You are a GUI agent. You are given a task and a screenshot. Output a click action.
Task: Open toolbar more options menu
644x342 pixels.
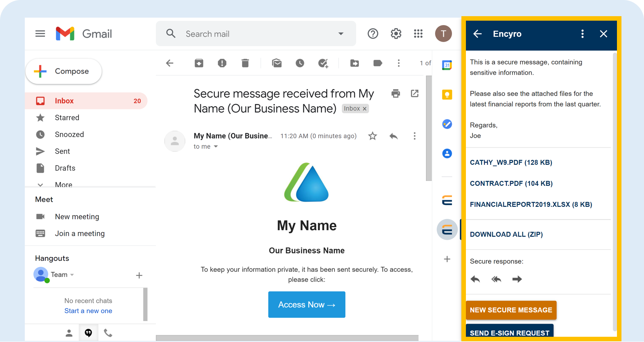(x=399, y=63)
